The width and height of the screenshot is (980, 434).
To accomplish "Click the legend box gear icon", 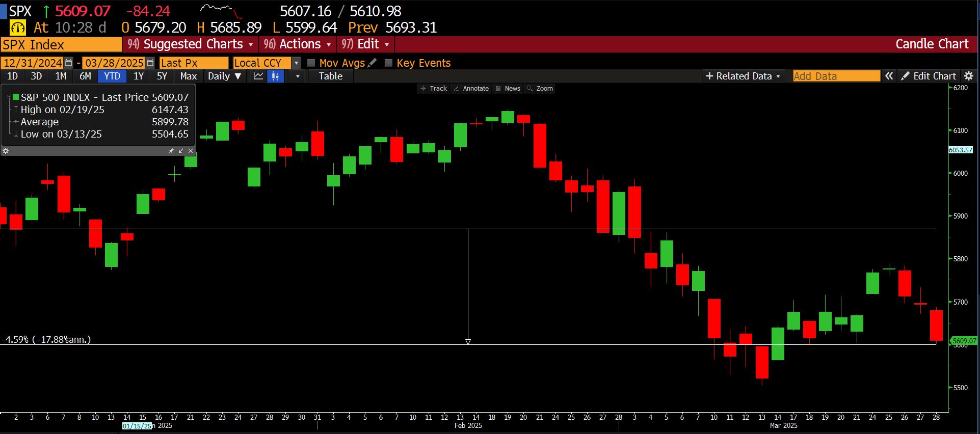I will (x=6, y=151).
